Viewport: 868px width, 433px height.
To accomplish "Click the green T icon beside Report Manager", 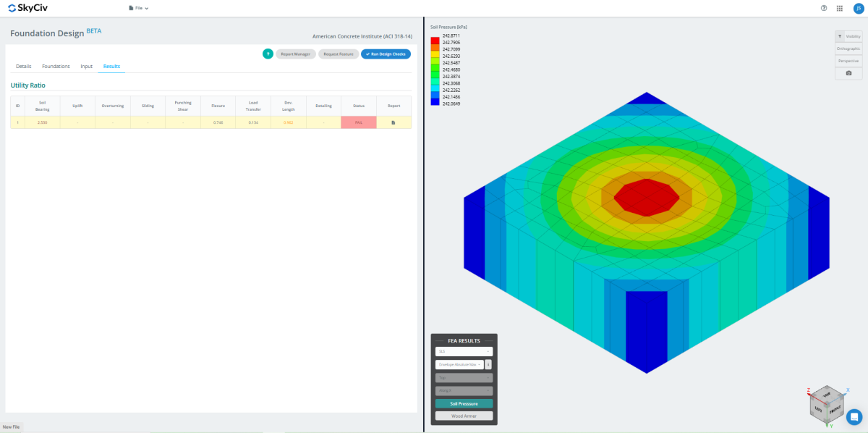I will pyautogui.click(x=268, y=54).
